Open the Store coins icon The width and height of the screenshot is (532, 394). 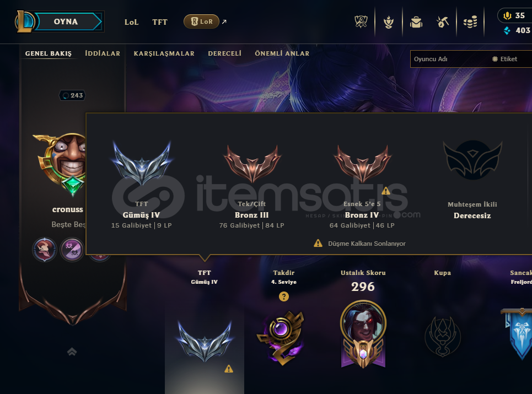[470, 22]
